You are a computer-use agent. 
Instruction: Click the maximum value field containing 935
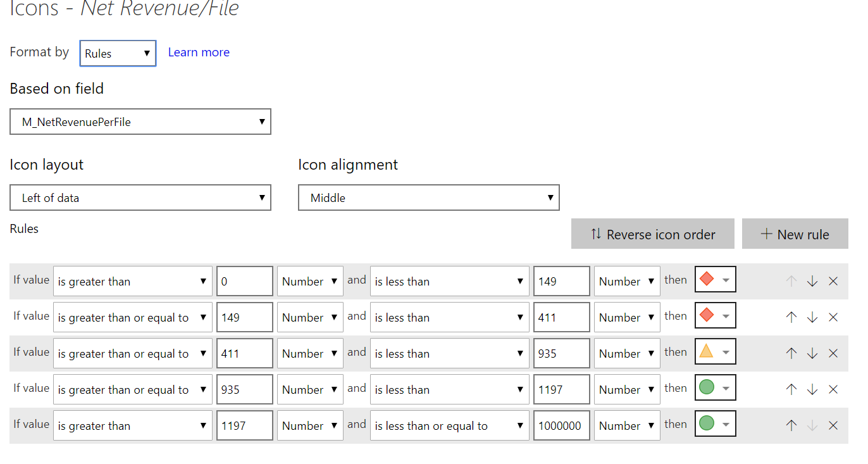point(562,353)
